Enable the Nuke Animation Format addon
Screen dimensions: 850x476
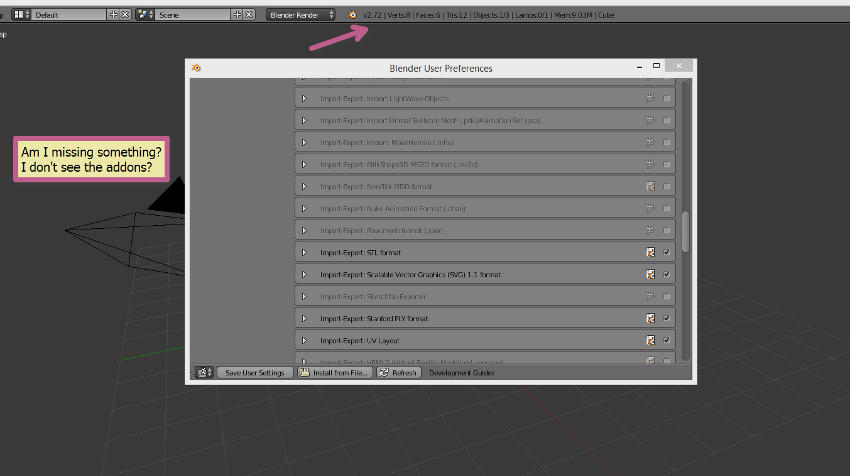pos(667,209)
